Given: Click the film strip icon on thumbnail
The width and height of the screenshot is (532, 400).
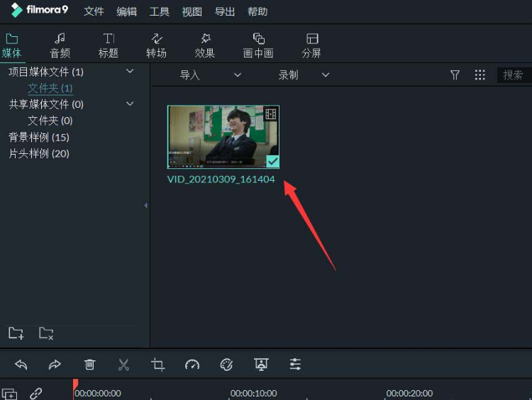Looking at the screenshot, I should tap(271, 114).
